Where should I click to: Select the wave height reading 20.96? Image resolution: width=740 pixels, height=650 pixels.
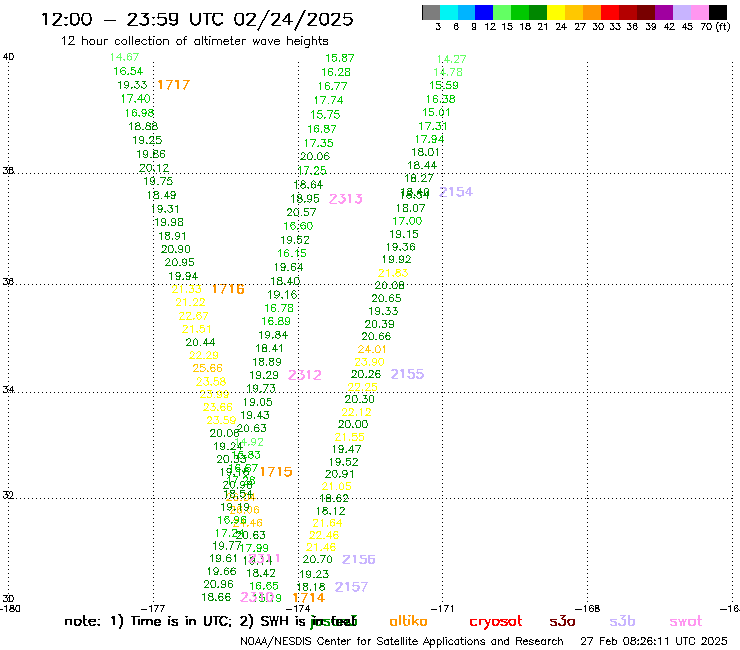click(x=218, y=584)
